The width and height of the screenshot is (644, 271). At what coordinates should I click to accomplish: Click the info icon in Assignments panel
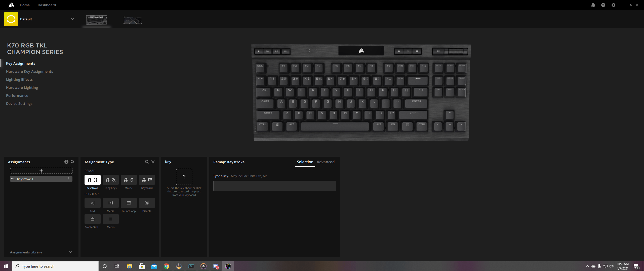66,162
